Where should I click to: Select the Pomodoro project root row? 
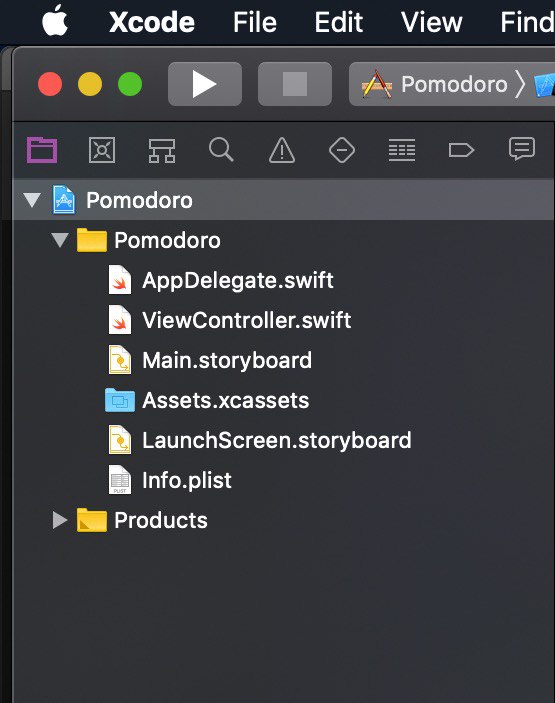coord(284,200)
